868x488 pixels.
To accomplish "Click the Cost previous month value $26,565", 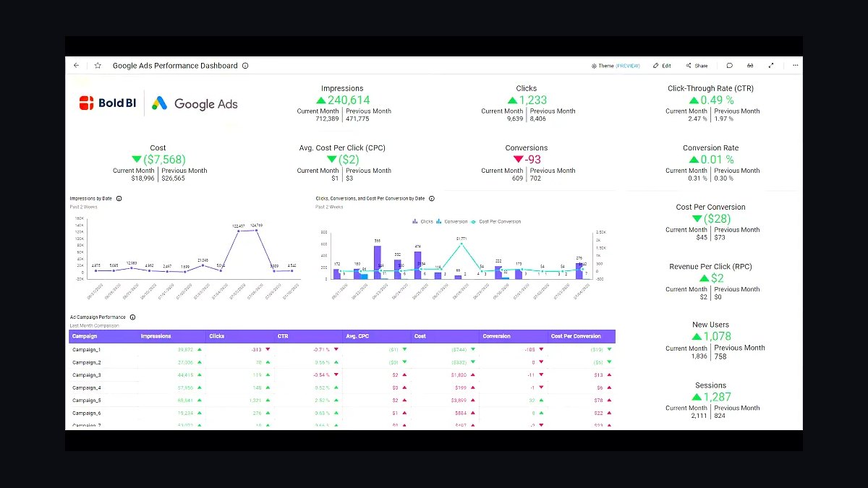I will click(174, 179).
